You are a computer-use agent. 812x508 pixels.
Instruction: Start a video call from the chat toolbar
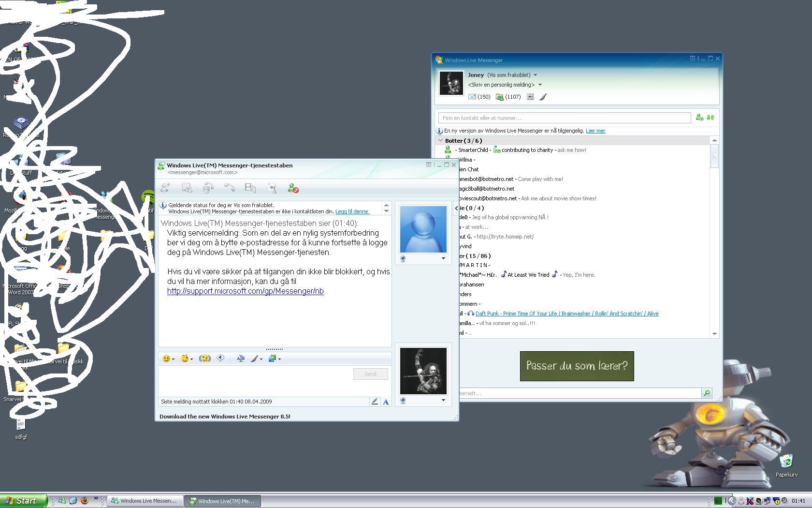click(208, 188)
